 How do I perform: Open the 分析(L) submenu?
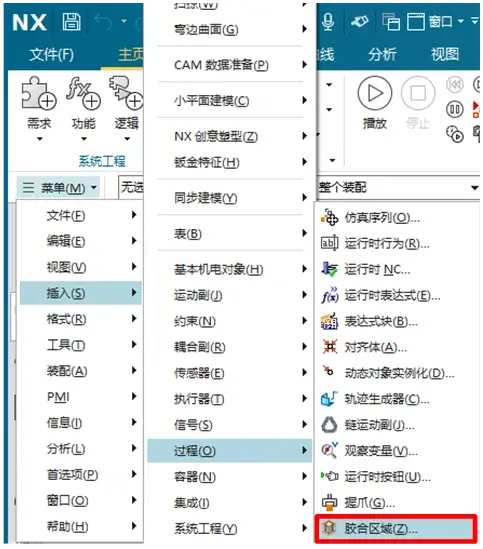pyautogui.click(x=81, y=449)
